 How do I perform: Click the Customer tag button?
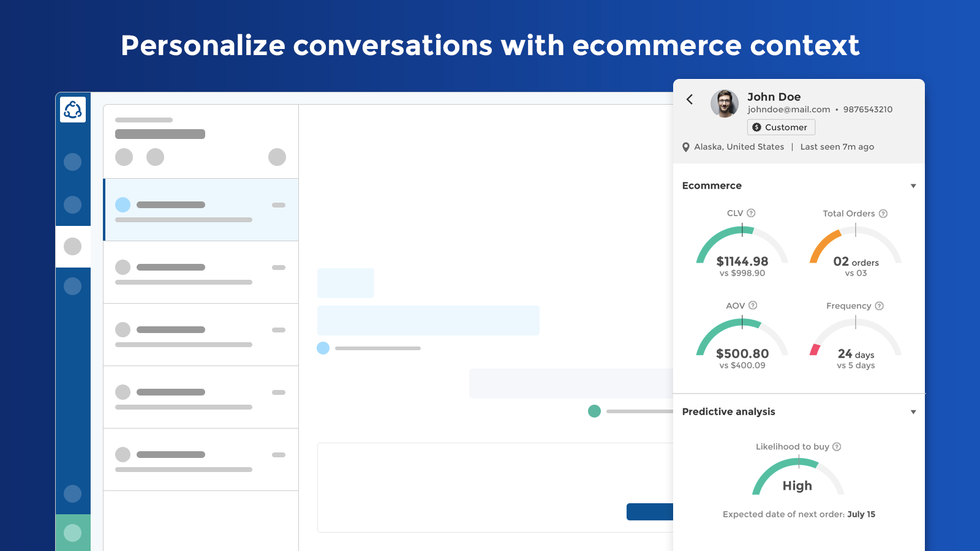781,127
